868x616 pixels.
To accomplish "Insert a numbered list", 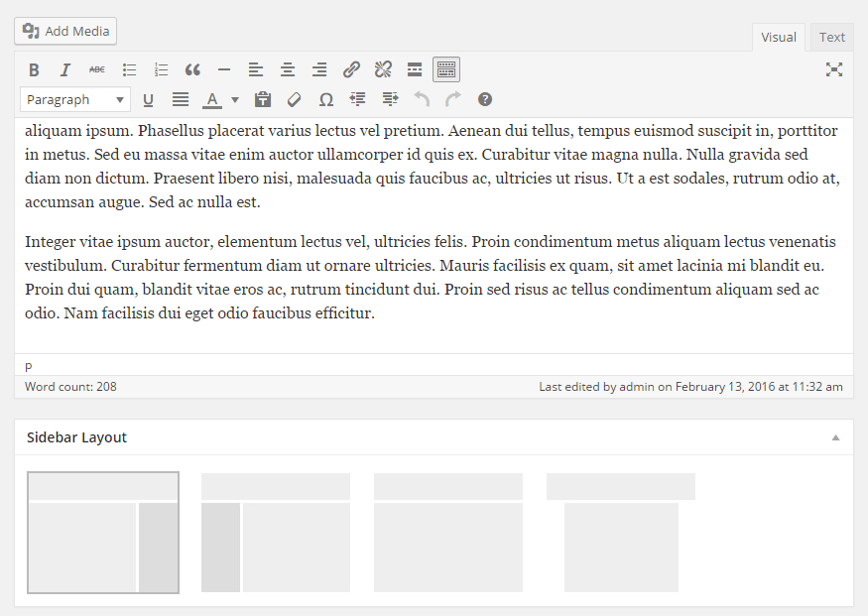I will (x=161, y=69).
